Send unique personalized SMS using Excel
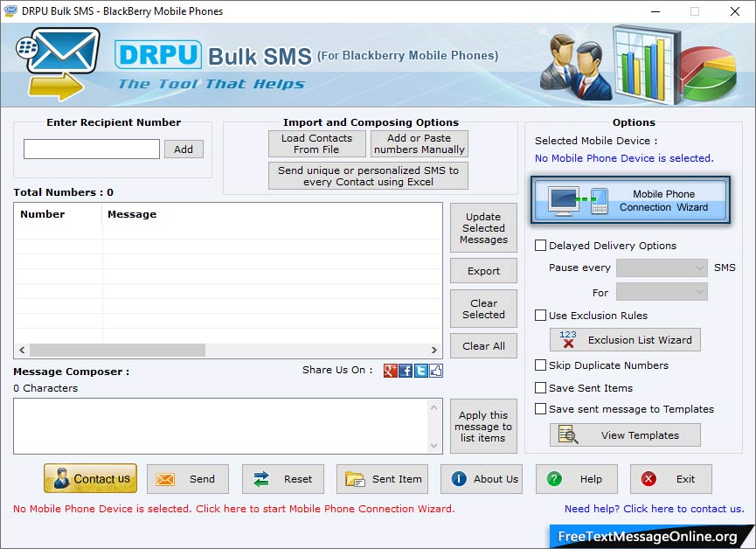 [368, 176]
